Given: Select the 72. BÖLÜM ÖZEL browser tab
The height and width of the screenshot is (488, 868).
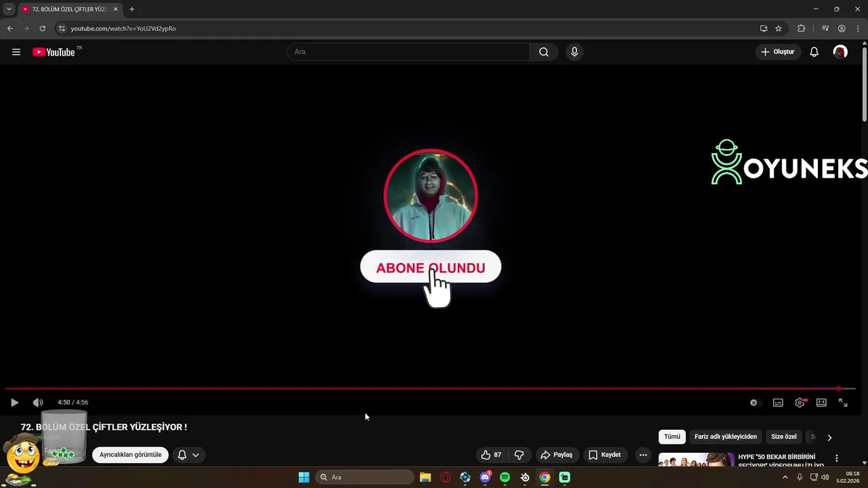Looking at the screenshot, I should (71, 9).
